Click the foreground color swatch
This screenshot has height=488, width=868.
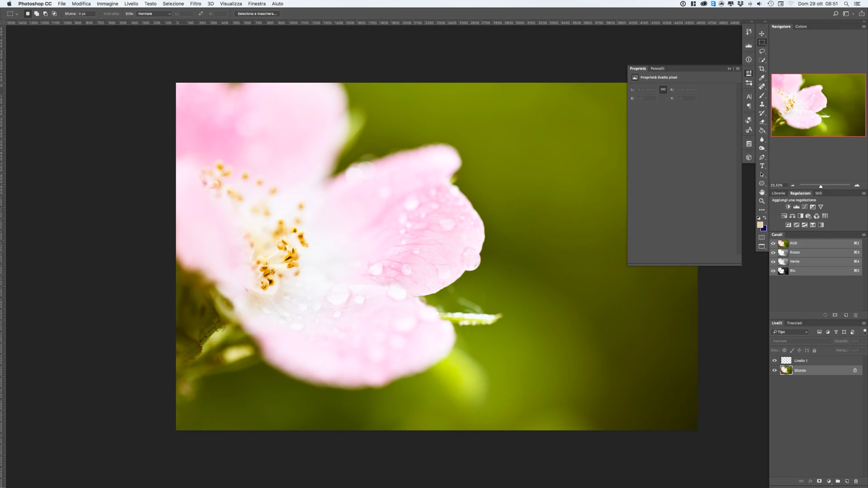[760, 225]
